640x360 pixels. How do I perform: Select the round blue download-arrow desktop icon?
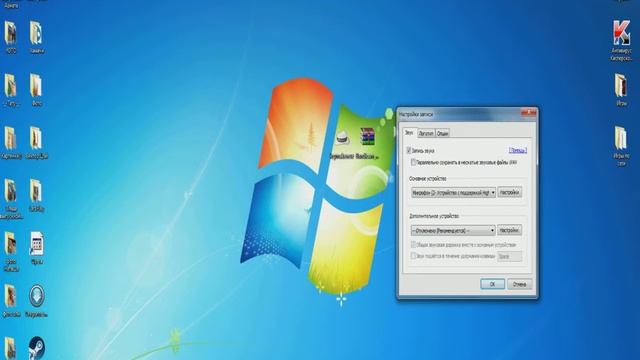(36, 296)
